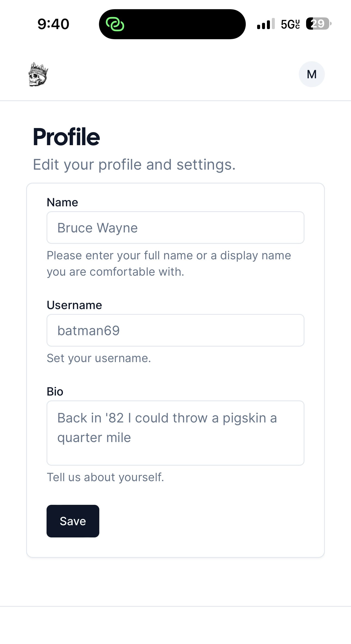The height and width of the screenshot is (644, 351).
Task: Tap the Name field label
Action: 63,203
